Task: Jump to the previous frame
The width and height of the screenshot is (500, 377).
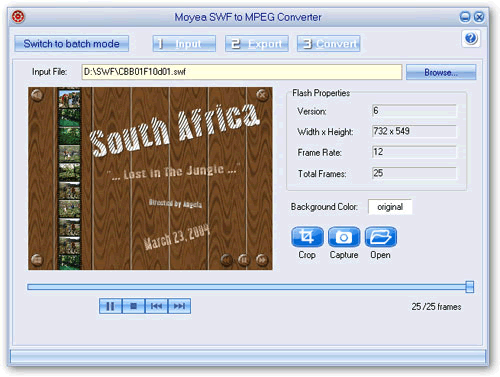Action: [156, 306]
